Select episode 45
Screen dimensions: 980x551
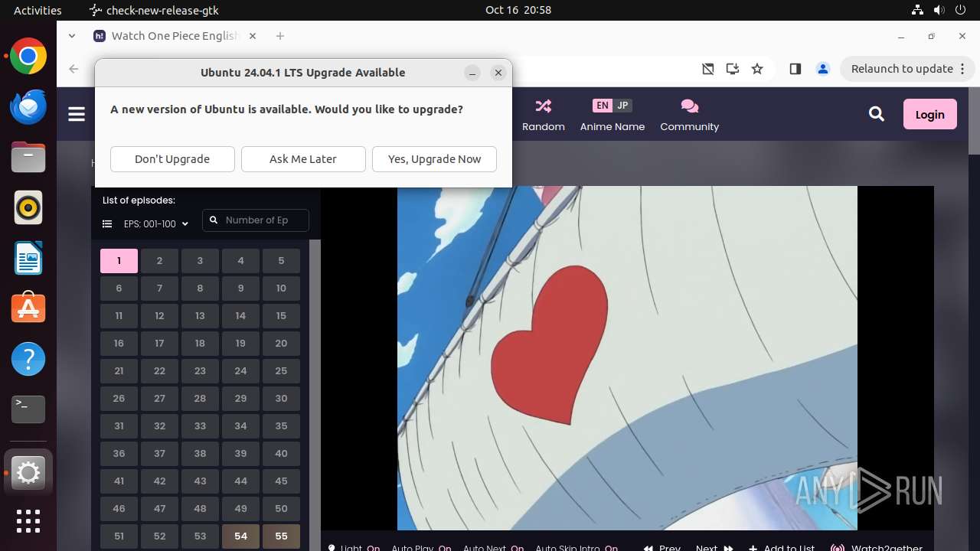281,481
